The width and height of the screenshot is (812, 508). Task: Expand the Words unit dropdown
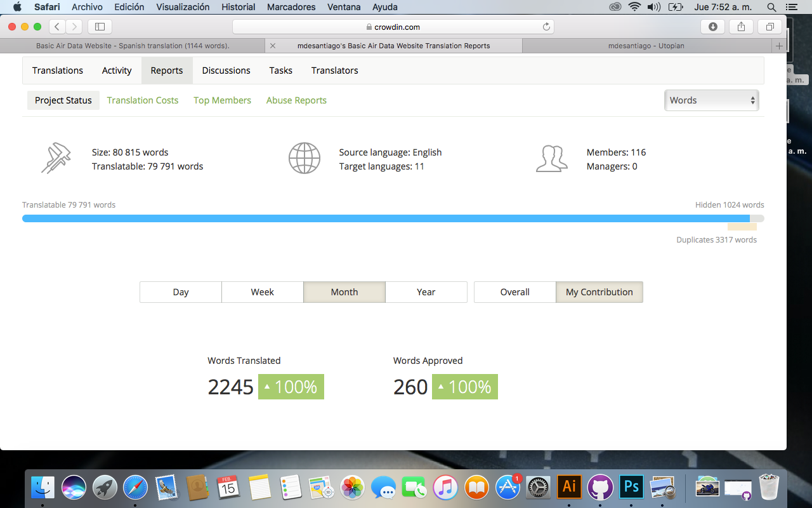[x=711, y=100]
